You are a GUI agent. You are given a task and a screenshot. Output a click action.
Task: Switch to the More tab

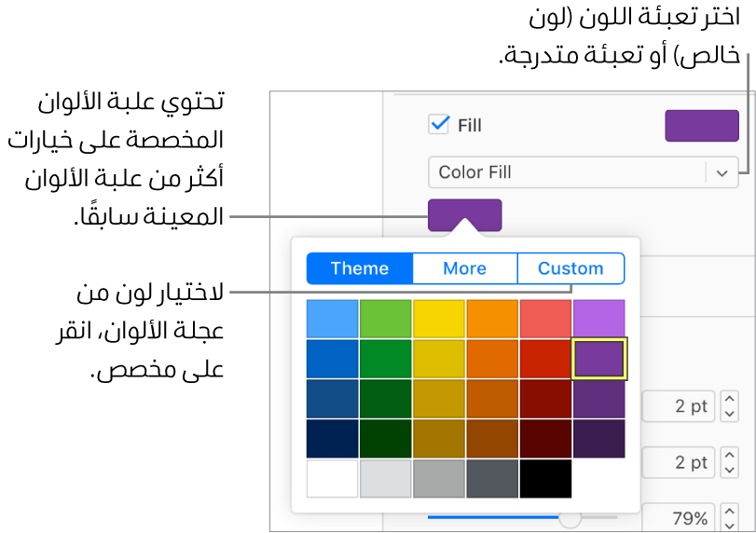tap(465, 268)
